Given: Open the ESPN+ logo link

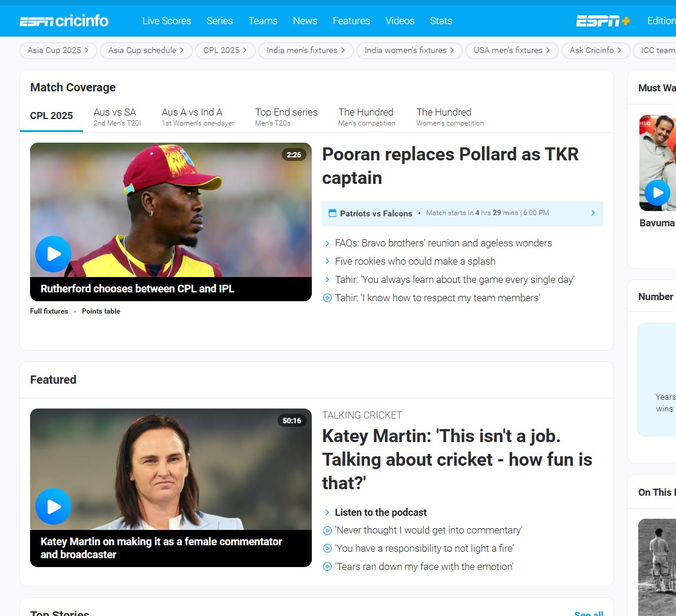Looking at the screenshot, I should click(603, 21).
